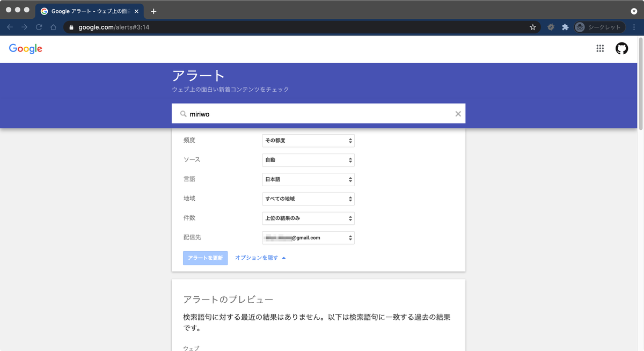Collapse options via オプションを隠す link
The width and height of the screenshot is (644, 351).
click(x=260, y=258)
